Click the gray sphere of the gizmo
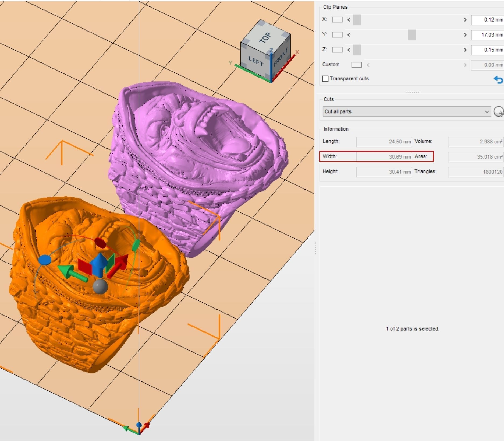The width and height of the screenshot is (504, 441). (100, 287)
